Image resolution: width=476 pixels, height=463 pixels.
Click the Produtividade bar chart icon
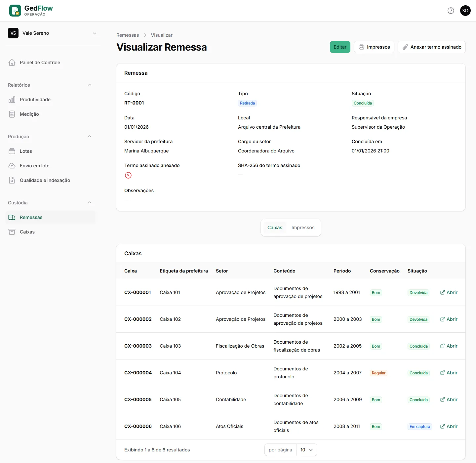[12, 100]
